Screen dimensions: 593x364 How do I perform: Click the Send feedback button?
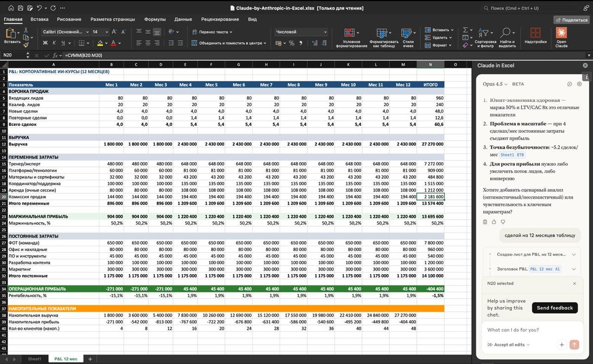pyautogui.click(x=554, y=308)
